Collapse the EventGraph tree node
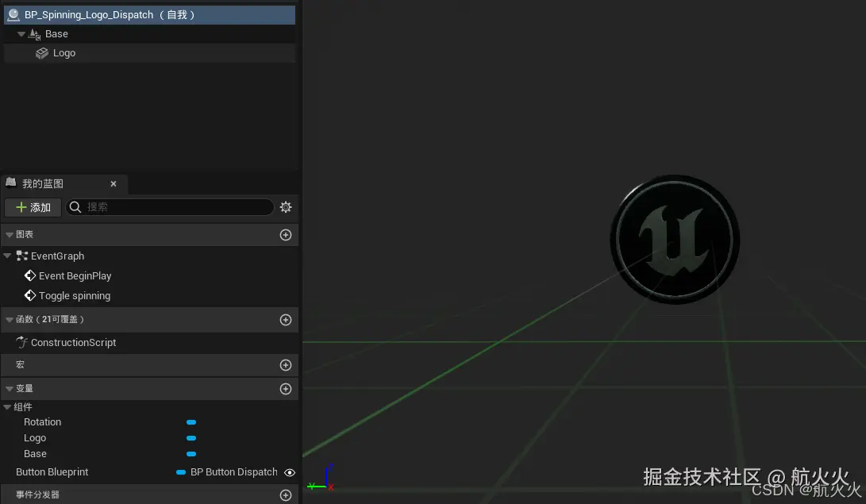The height and width of the screenshot is (504, 866). pyautogui.click(x=7, y=256)
